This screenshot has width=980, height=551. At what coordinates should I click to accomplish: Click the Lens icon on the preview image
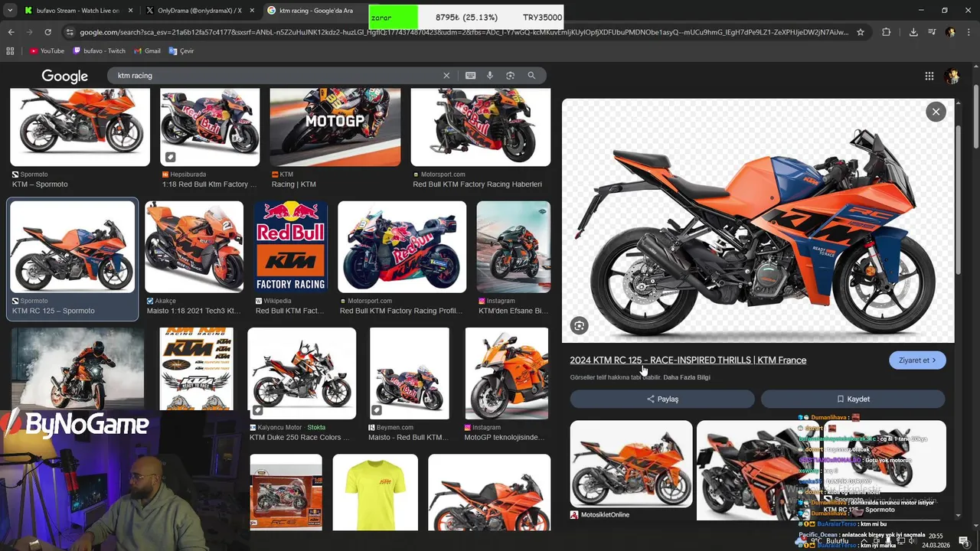click(x=580, y=326)
